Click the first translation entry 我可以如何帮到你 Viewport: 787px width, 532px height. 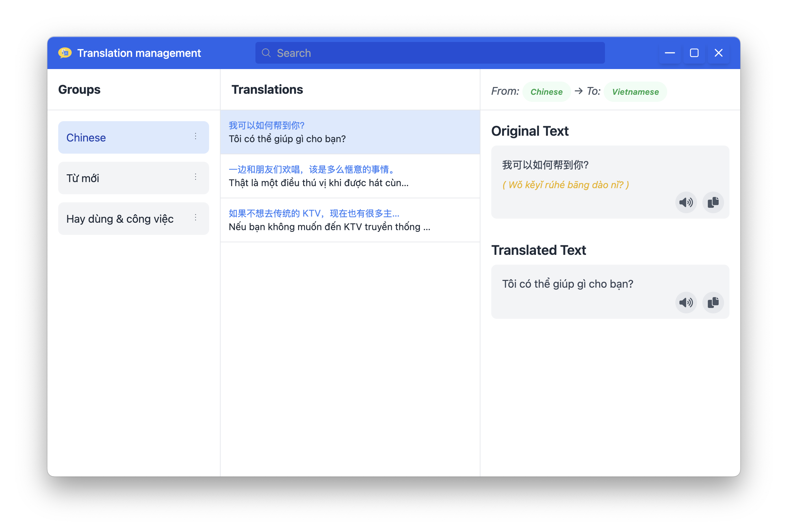point(350,132)
